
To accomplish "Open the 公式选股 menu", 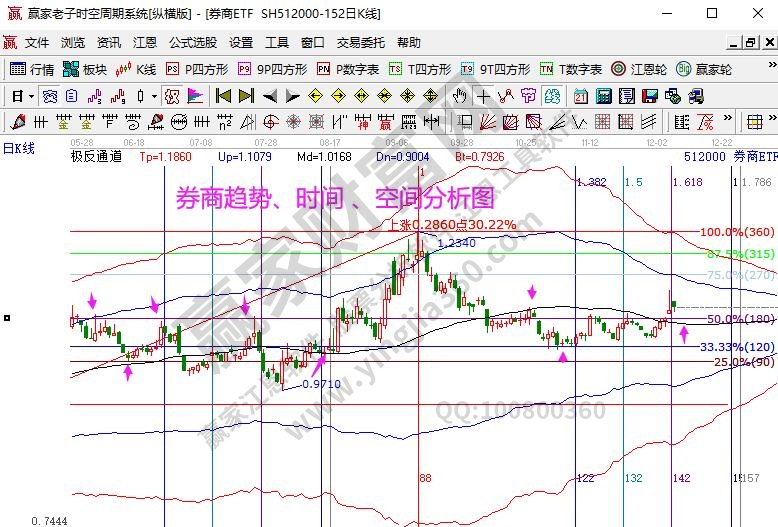I will pyautogui.click(x=192, y=43).
